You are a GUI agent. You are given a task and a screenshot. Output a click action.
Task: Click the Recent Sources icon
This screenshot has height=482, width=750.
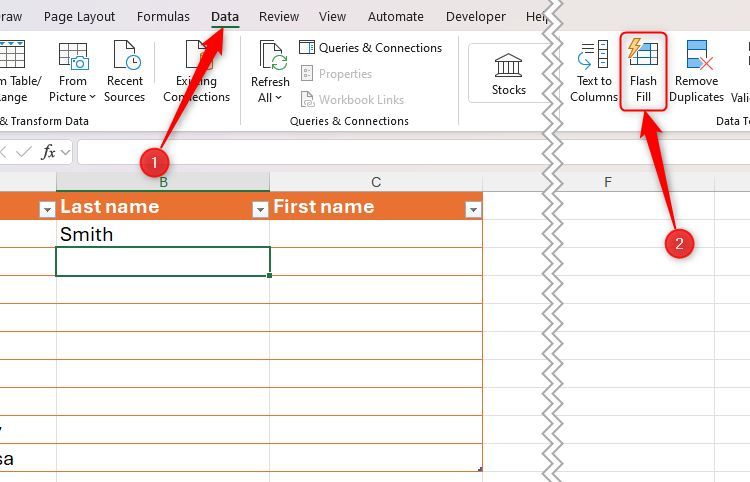pos(125,55)
